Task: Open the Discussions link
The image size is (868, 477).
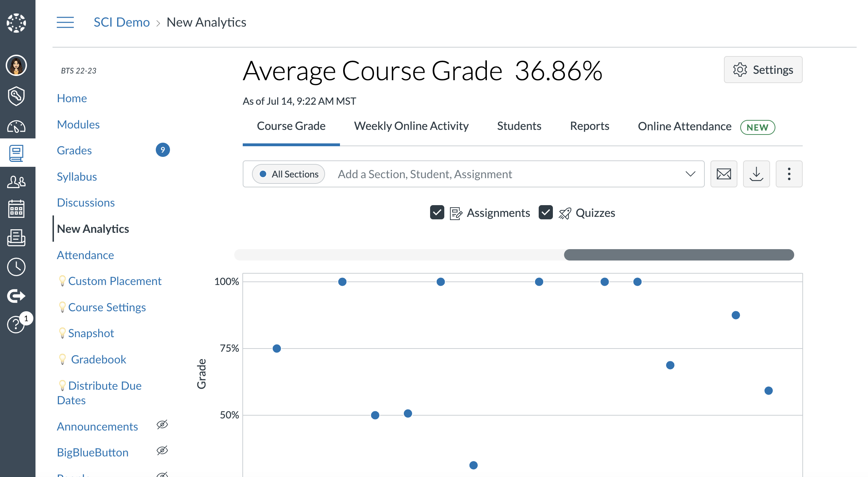Action: click(x=86, y=203)
